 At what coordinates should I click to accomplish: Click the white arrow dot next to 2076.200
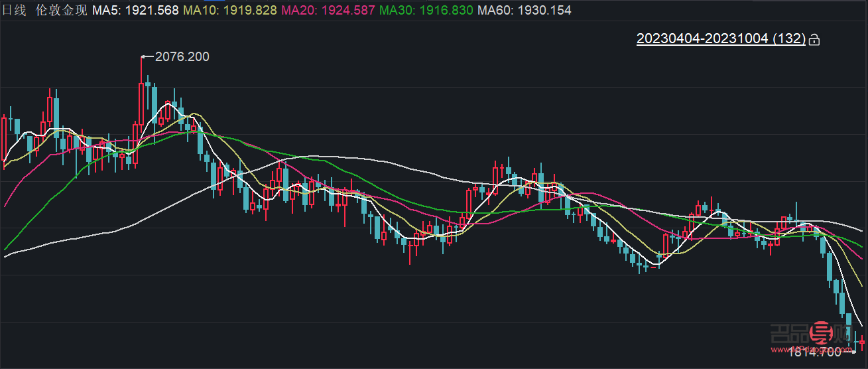pos(144,57)
